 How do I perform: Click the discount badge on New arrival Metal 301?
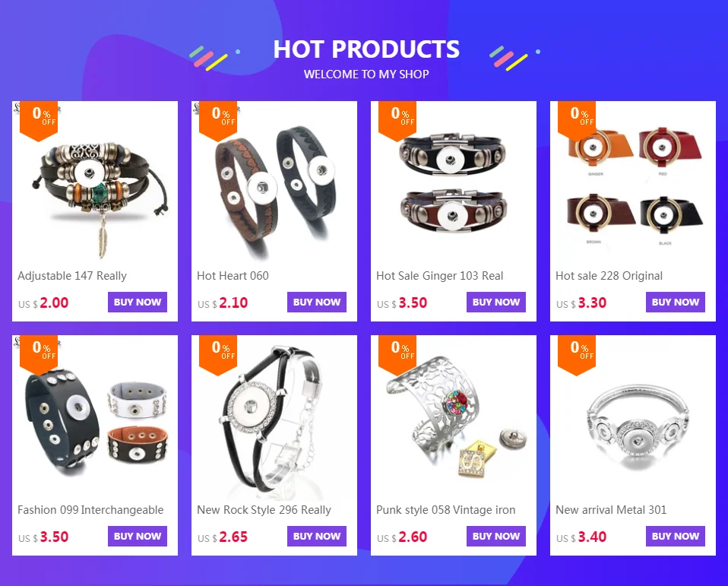coord(577,355)
